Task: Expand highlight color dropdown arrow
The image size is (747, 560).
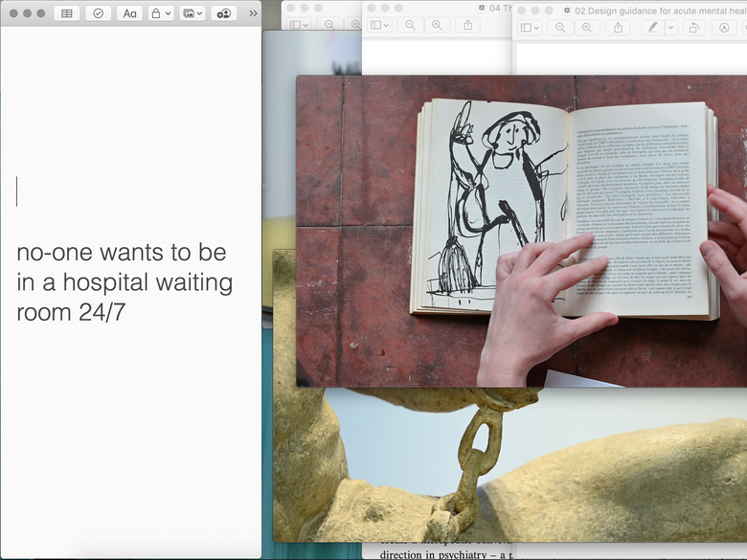Action: tap(670, 28)
